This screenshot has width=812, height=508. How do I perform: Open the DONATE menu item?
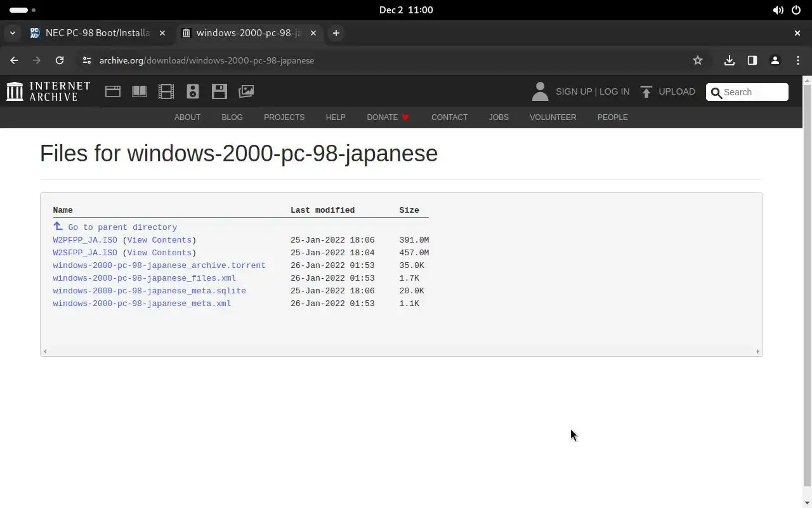pos(388,117)
